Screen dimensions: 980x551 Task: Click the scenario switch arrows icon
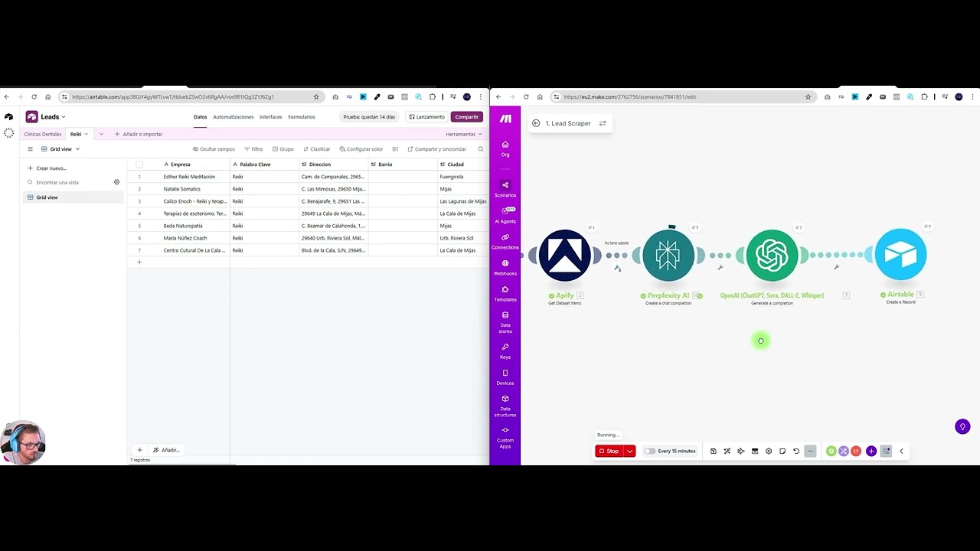[603, 123]
